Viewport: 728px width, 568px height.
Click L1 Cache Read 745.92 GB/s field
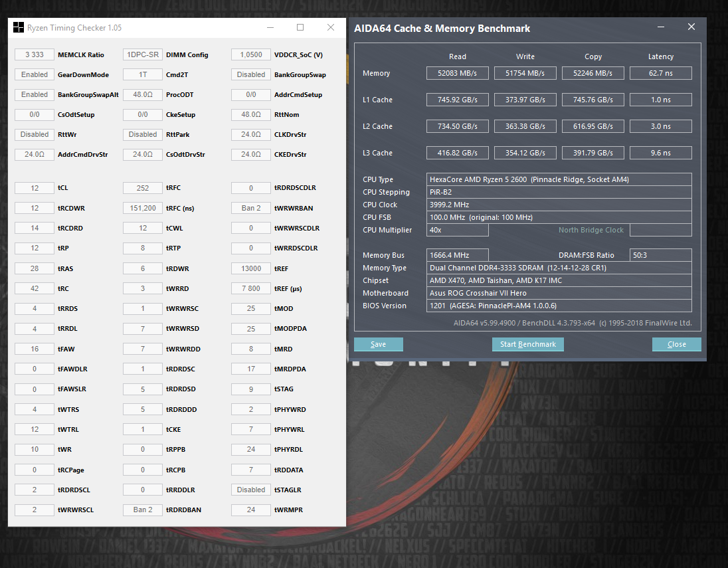[x=457, y=100]
